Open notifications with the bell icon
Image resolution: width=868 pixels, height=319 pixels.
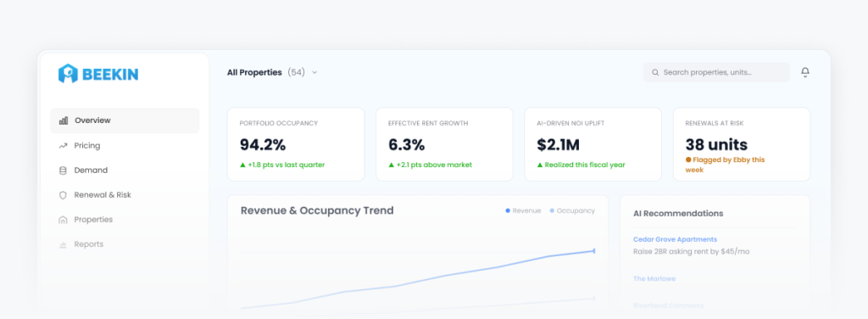[x=805, y=72]
